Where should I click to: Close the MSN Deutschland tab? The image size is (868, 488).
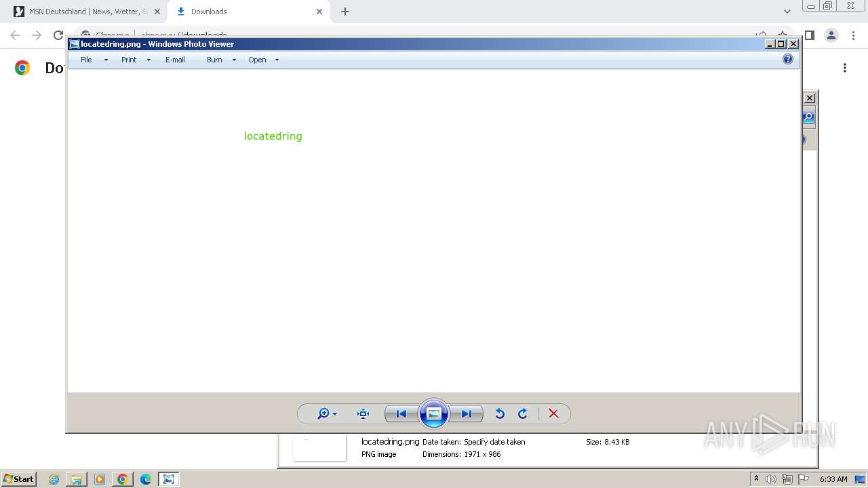[x=157, y=12]
